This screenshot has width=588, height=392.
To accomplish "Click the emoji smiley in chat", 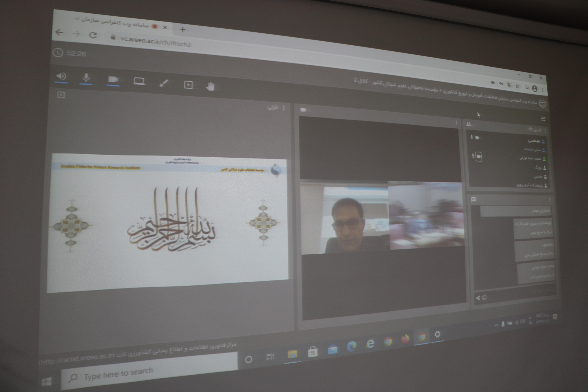I will (x=484, y=298).
